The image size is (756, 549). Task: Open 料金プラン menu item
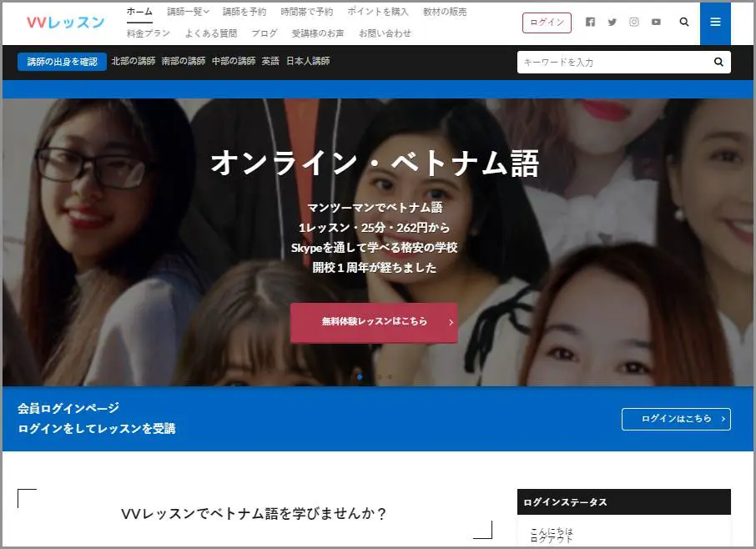(148, 33)
